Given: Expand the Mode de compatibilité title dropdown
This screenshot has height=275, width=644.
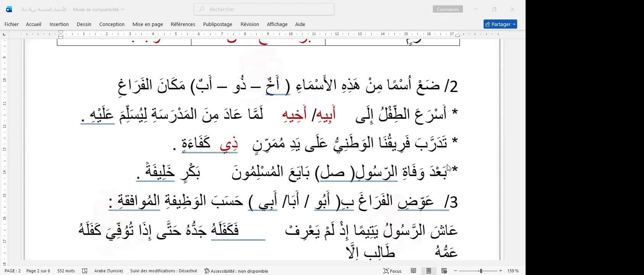Looking at the screenshot, I should click(122, 10).
